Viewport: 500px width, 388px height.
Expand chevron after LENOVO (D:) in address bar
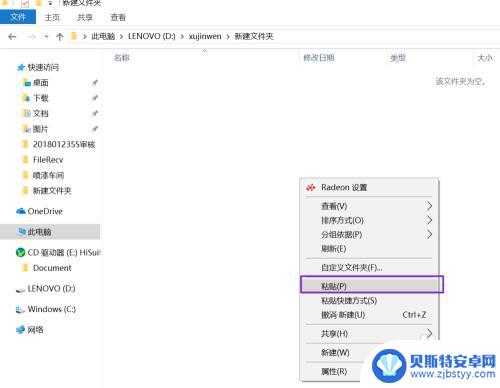tap(182, 37)
